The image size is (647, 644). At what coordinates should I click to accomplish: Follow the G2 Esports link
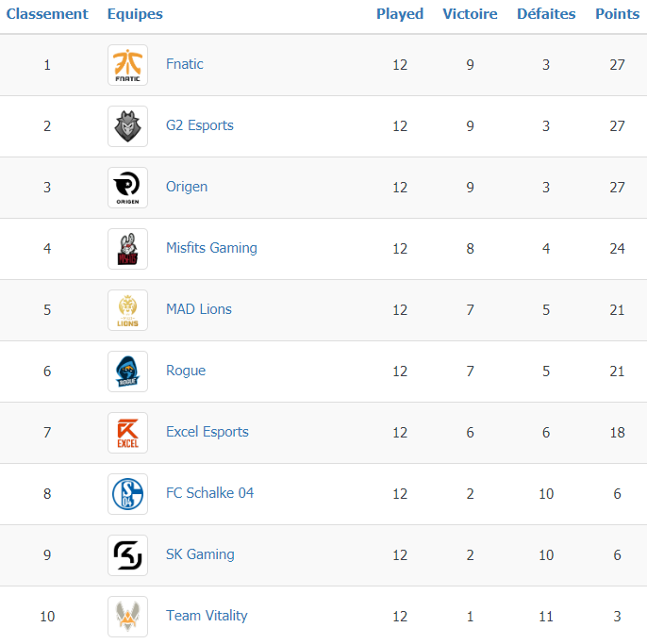click(x=200, y=125)
